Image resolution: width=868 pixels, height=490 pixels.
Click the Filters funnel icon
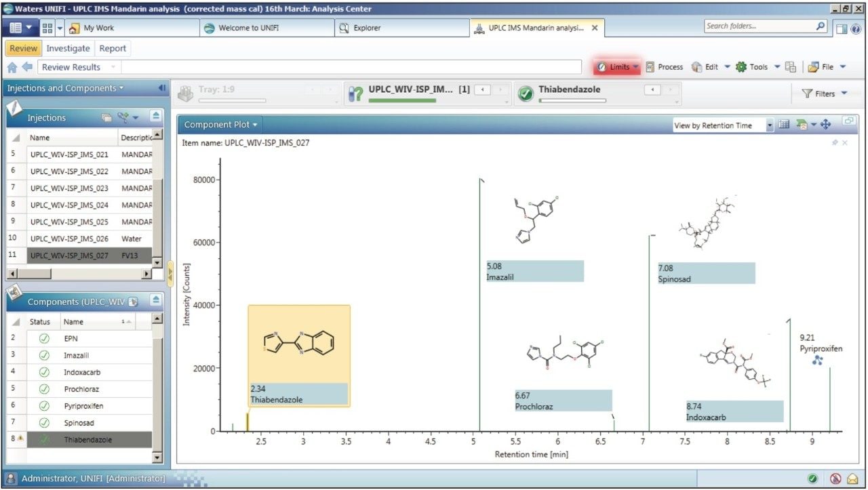tap(807, 94)
